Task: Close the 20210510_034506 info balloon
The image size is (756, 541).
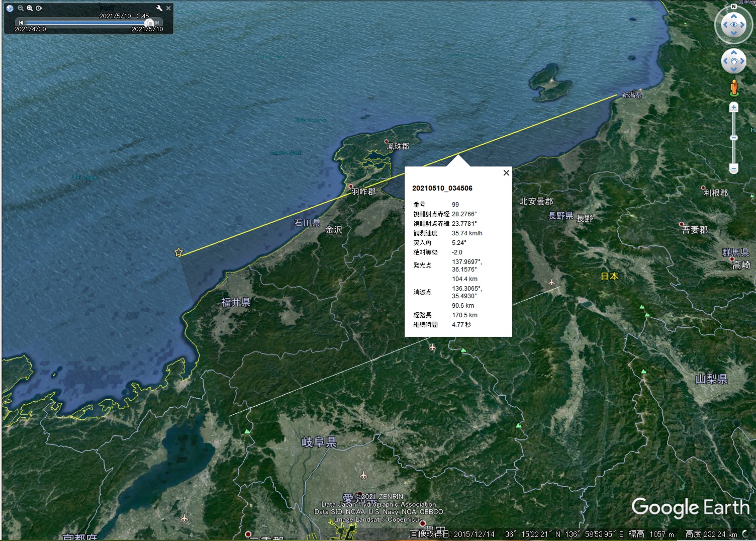Action: [x=506, y=173]
